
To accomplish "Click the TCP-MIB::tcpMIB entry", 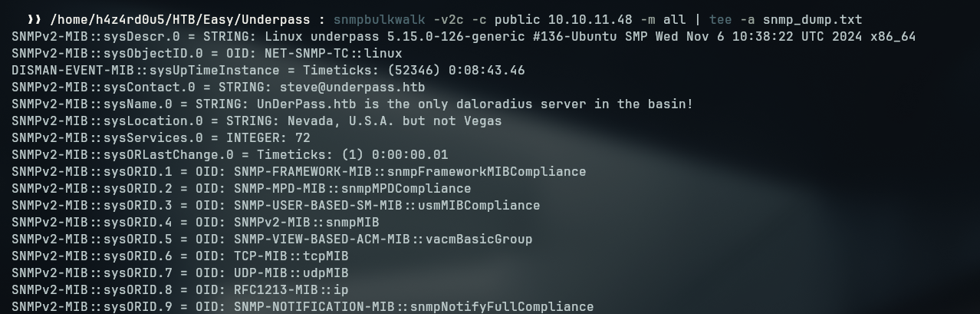I will 291,256.
